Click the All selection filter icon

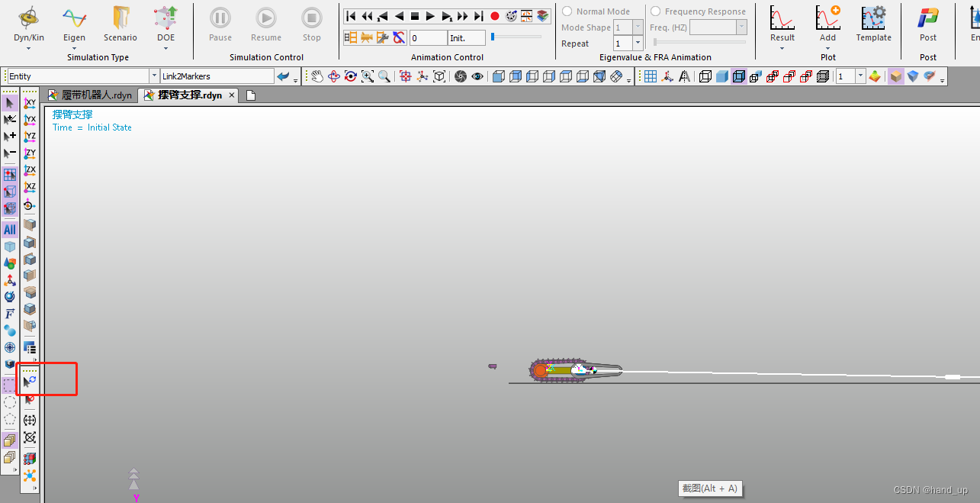10,229
